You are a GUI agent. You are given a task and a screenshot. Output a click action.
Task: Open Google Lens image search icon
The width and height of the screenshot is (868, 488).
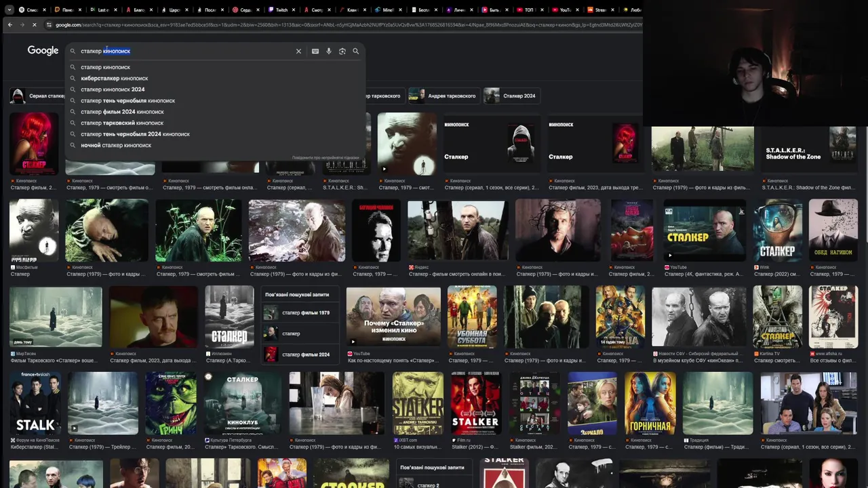[x=342, y=51]
